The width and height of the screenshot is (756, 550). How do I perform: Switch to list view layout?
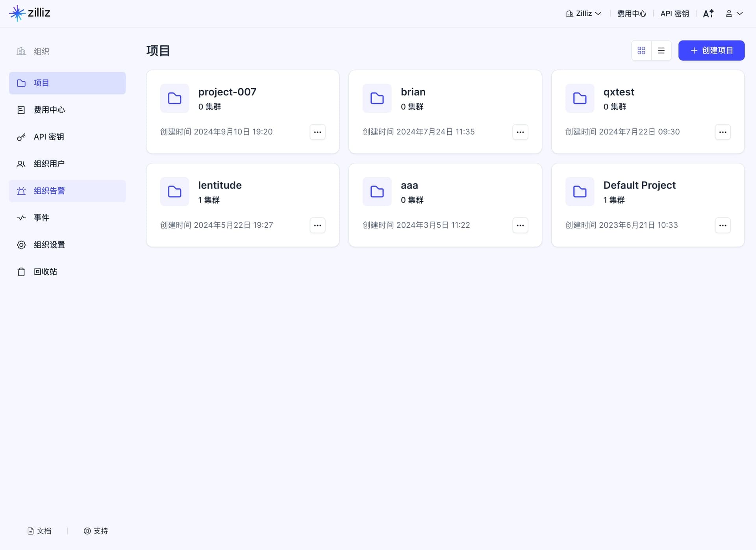(661, 50)
